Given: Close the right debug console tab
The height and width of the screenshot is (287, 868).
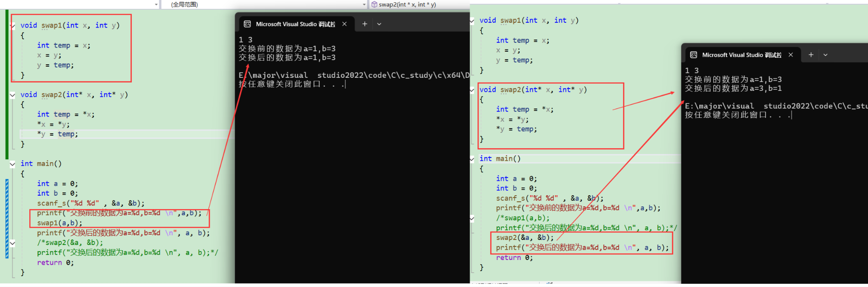Looking at the screenshot, I should pyautogui.click(x=791, y=55).
